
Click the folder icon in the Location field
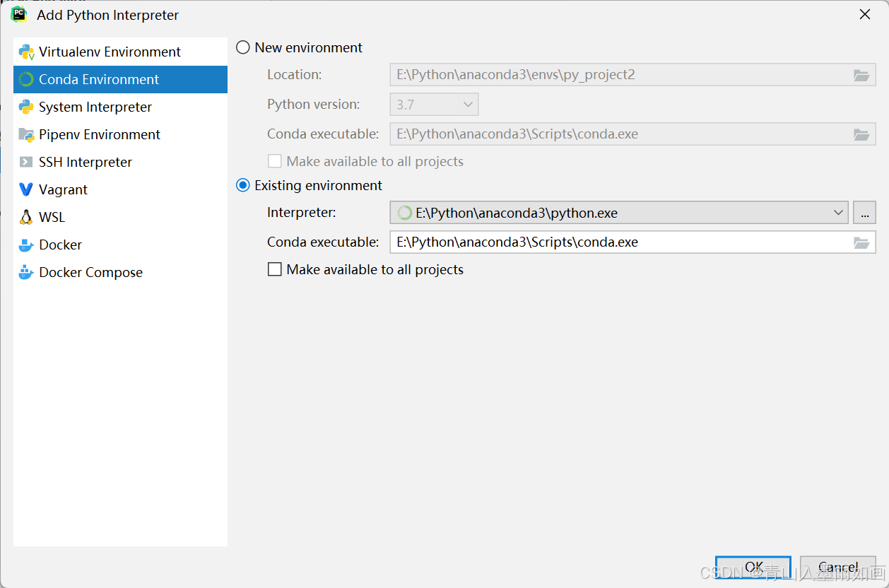click(861, 75)
